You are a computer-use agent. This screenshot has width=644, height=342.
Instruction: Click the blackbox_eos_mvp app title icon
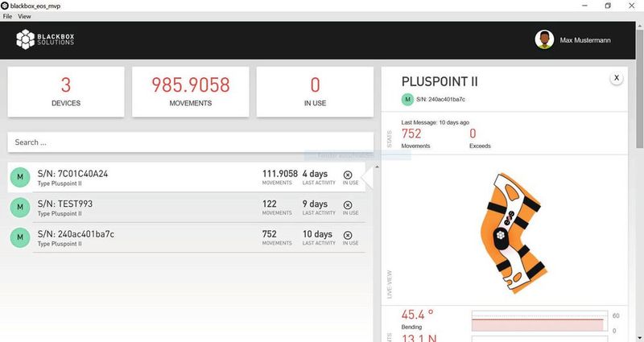pos(5,6)
